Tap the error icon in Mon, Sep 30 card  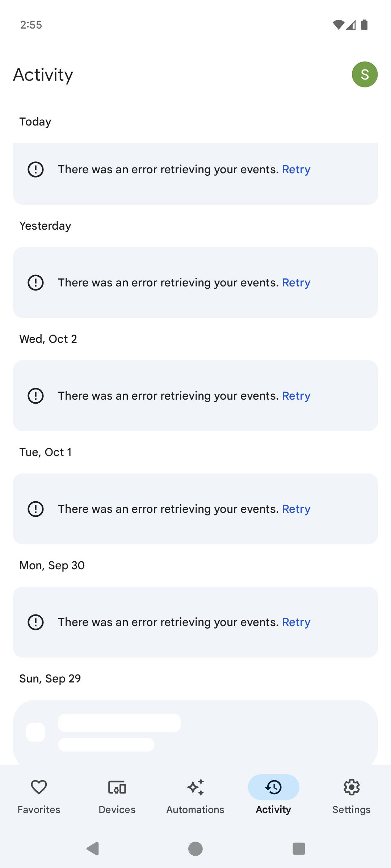pyautogui.click(x=35, y=622)
